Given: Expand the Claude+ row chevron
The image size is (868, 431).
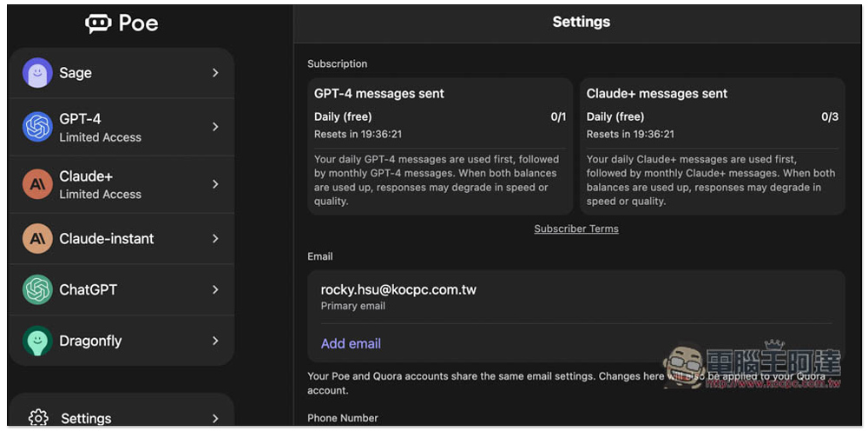Looking at the screenshot, I should point(215,184).
